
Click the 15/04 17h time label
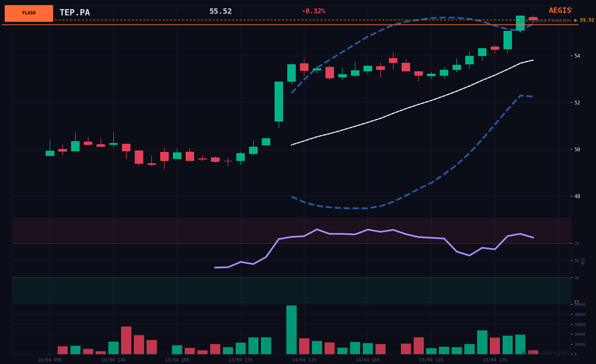pos(495,360)
